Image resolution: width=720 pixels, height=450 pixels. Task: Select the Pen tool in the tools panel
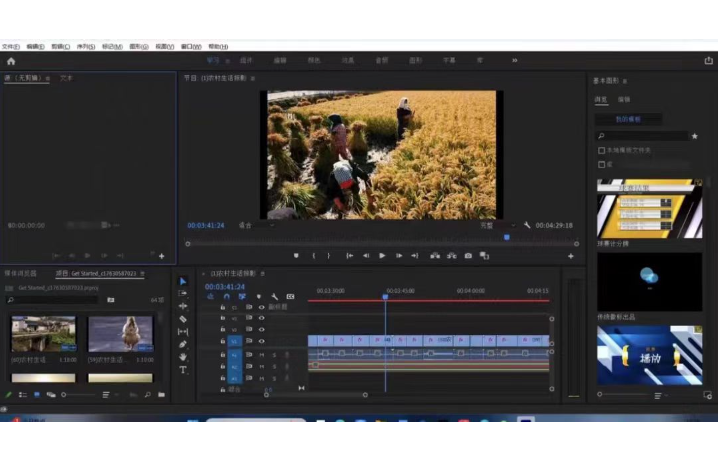[183, 344]
